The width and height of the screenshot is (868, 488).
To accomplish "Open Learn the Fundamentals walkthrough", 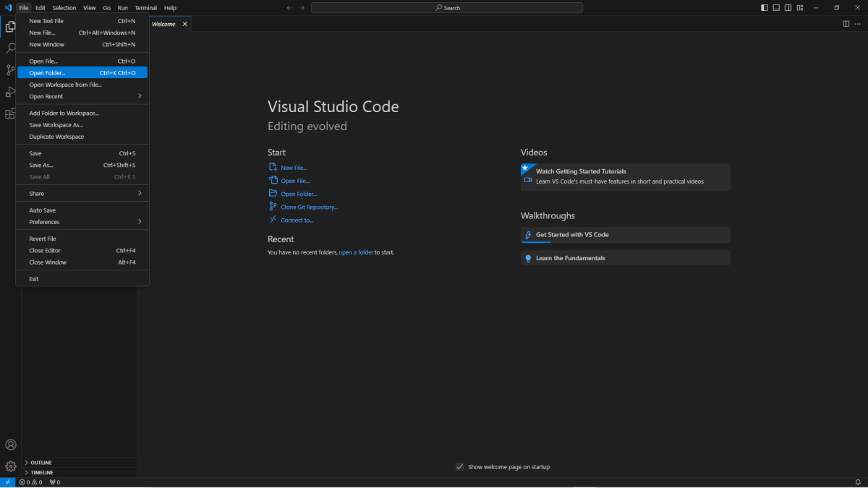I will [626, 258].
